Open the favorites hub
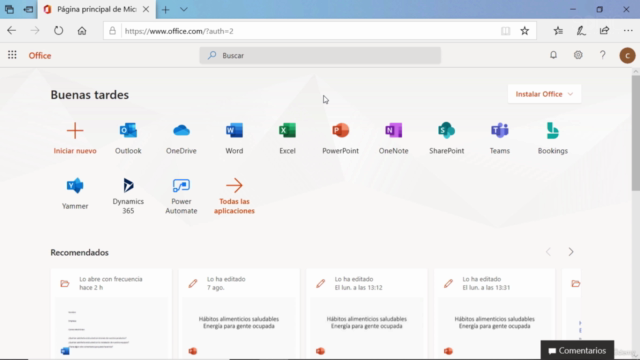The width and height of the screenshot is (640, 360). 558,31
